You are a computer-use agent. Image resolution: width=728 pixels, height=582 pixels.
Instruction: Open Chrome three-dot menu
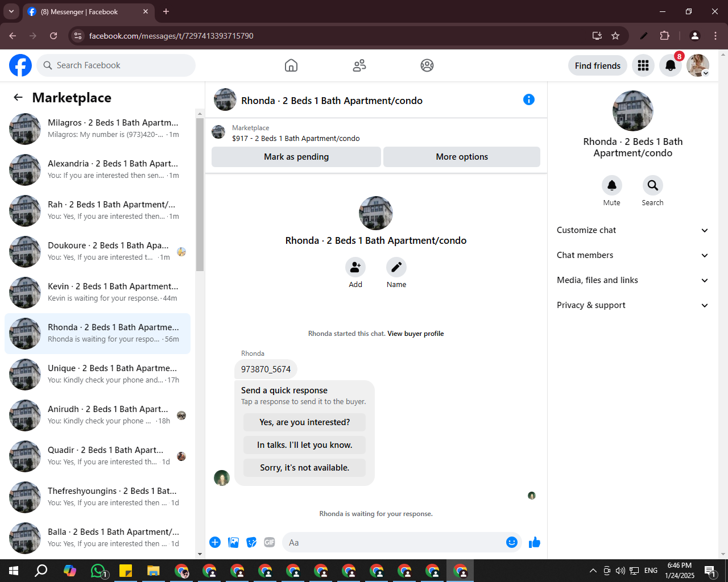(x=715, y=36)
